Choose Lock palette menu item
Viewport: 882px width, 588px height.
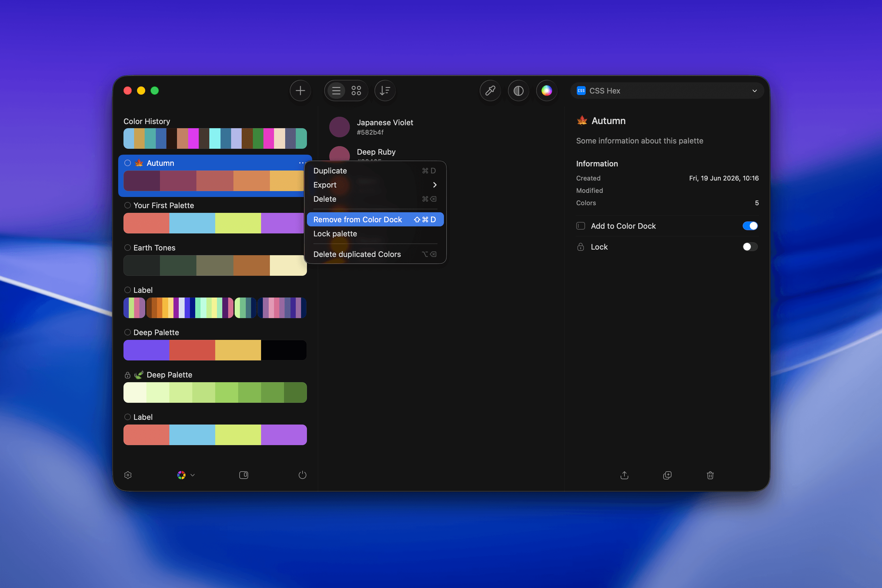coord(375,234)
